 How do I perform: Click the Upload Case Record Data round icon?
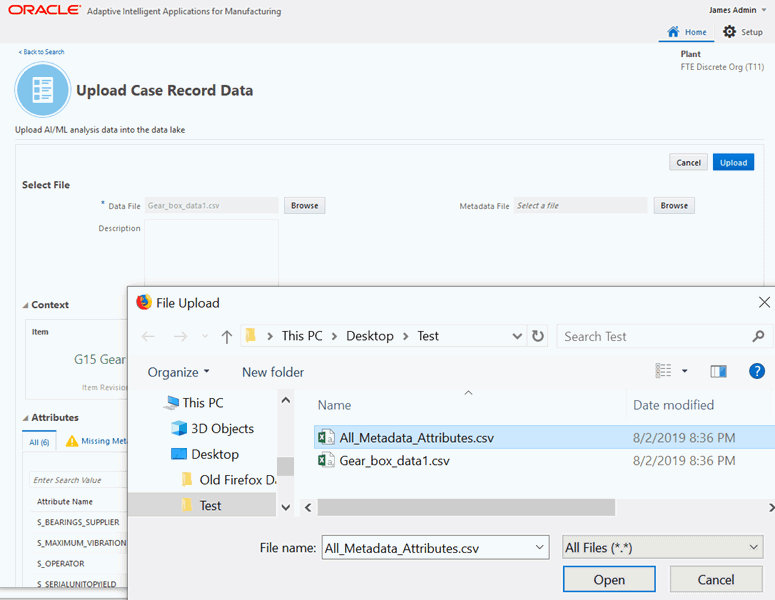click(x=43, y=90)
